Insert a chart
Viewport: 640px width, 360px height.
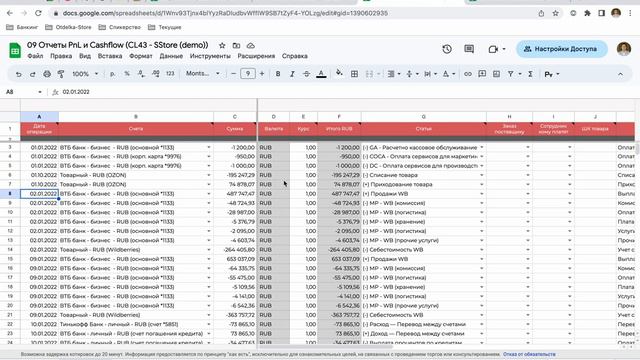(496, 74)
